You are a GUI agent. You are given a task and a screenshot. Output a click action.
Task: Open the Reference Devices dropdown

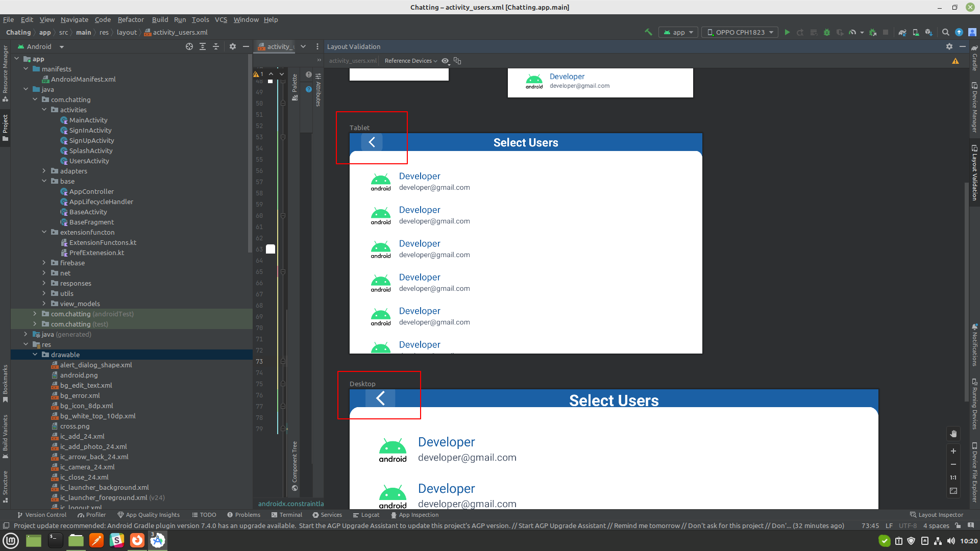point(410,61)
